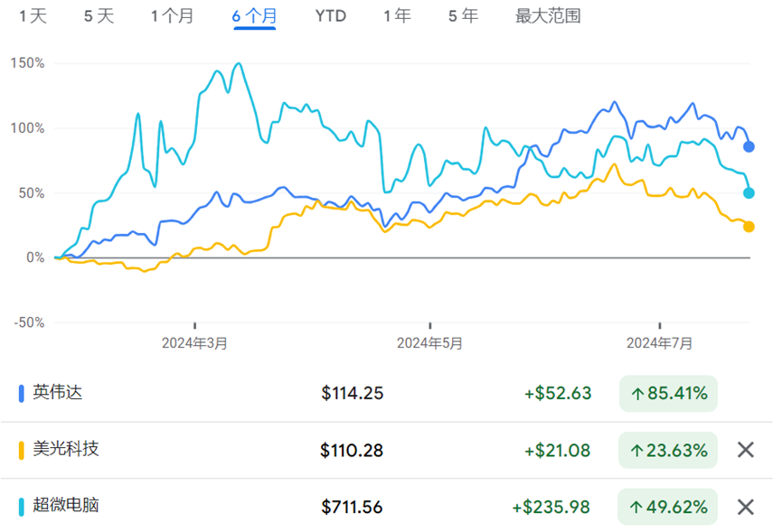
Task: Click the $110.28 price of 美光科技
Action: coord(352,451)
